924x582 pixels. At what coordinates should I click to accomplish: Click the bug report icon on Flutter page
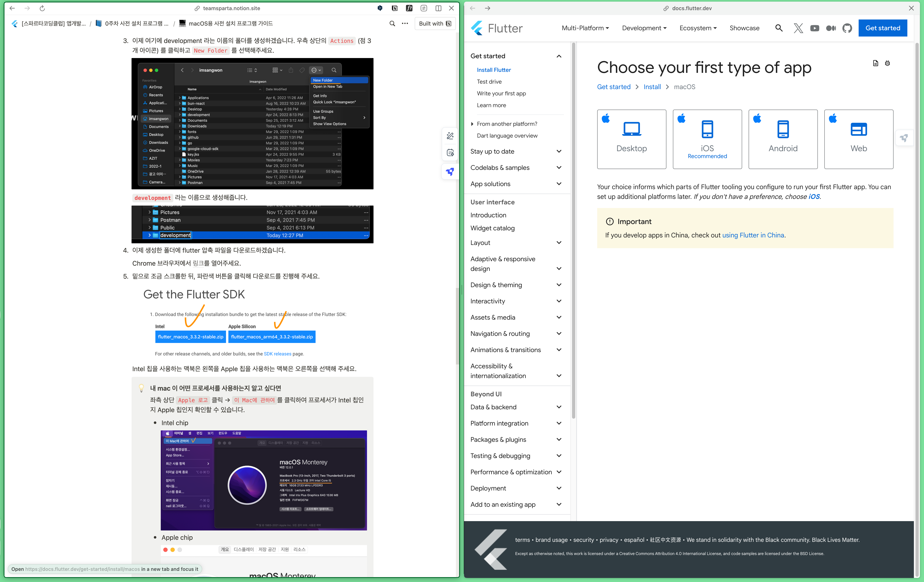(887, 63)
